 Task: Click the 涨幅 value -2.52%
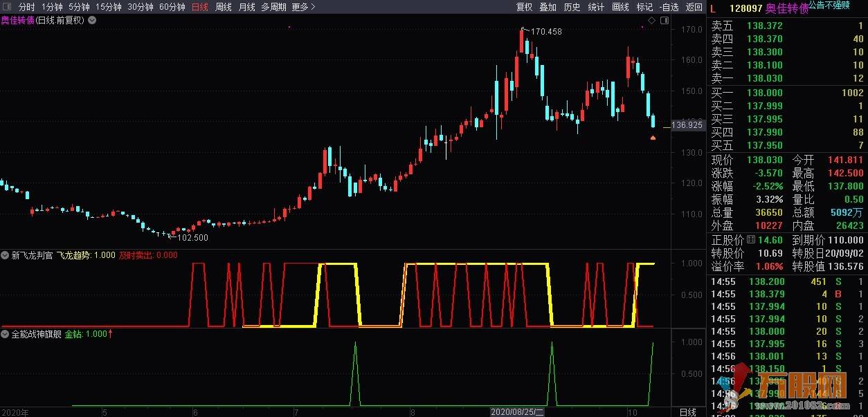(766, 186)
